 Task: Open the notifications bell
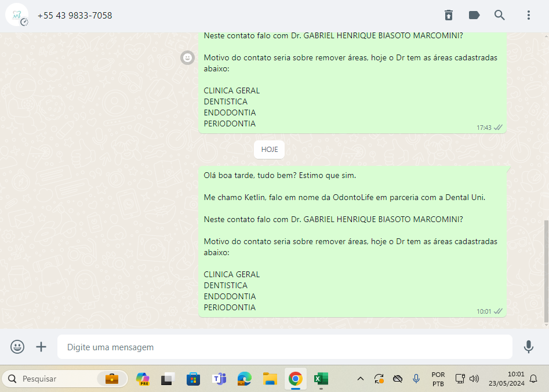(533, 379)
